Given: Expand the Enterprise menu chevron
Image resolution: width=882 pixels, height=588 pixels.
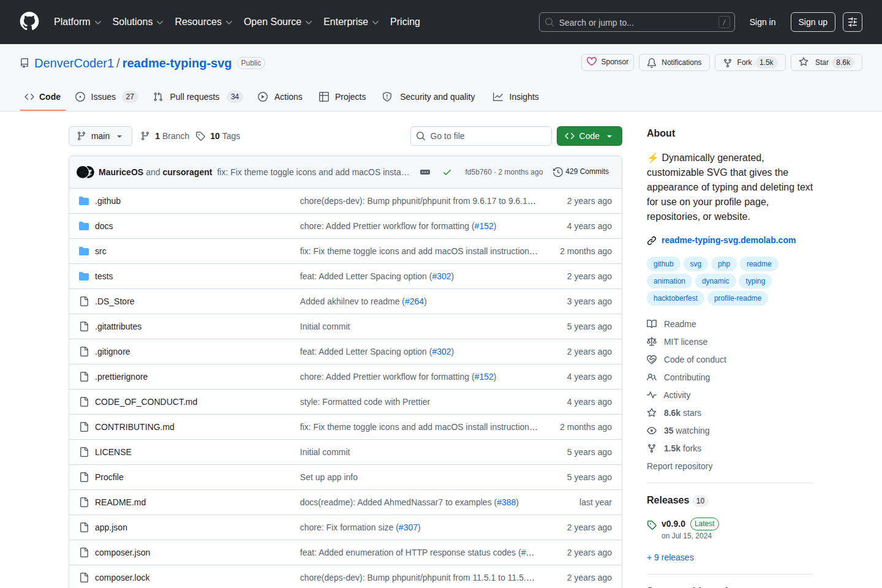Looking at the screenshot, I should tap(376, 22).
